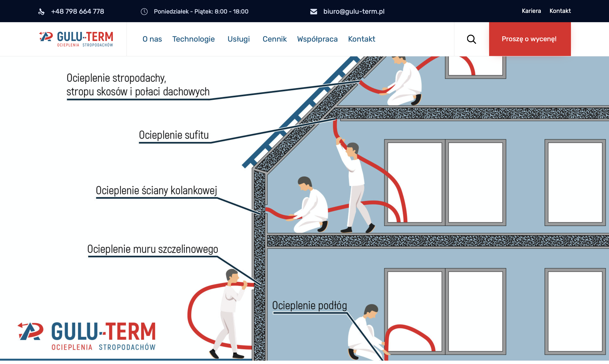Open the O nas menu item

pyautogui.click(x=152, y=39)
